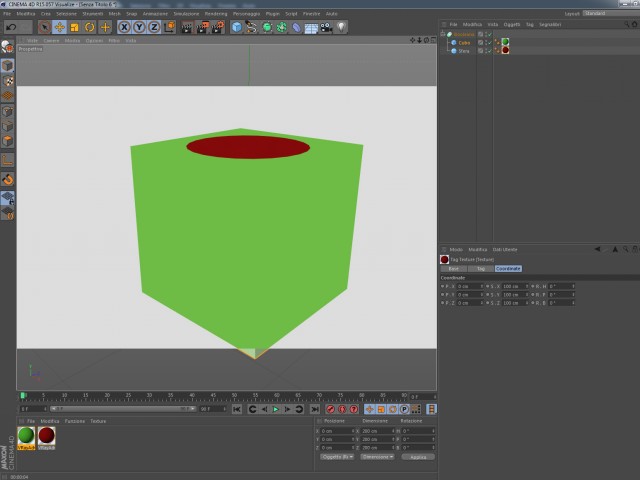Toggle Sfera layer visibility box

click(x=480, y=51)
